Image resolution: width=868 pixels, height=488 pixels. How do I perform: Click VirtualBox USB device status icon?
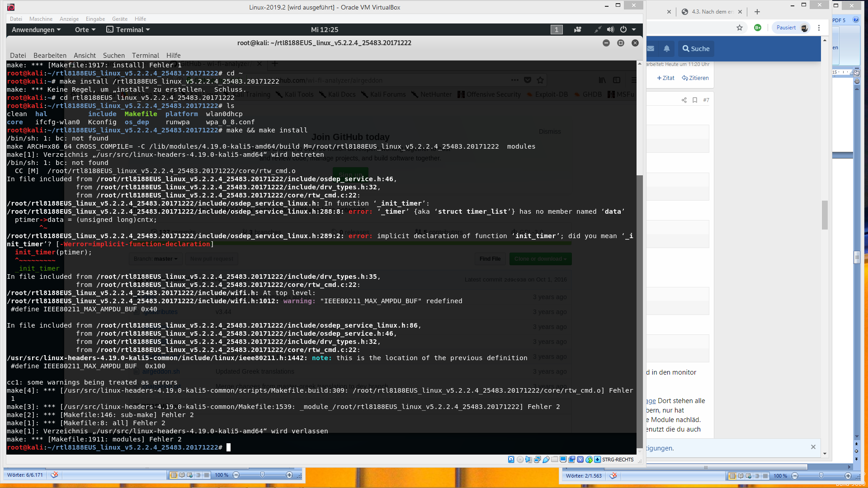click(546, 460)
